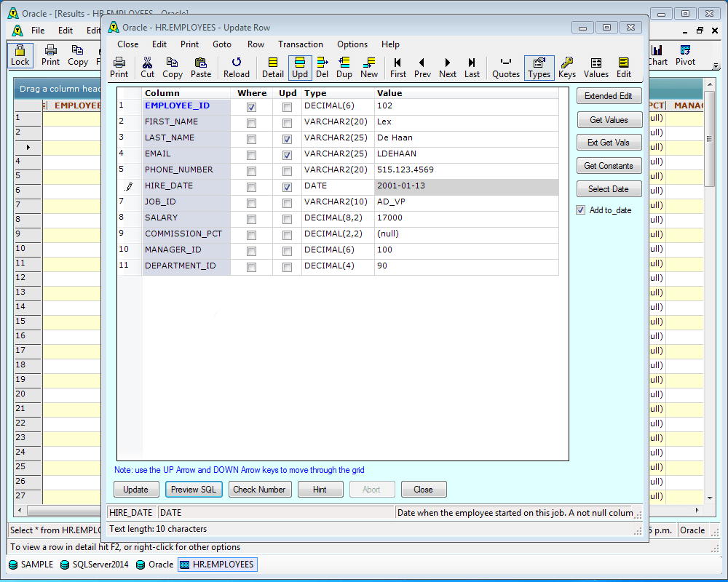Check the Where box for JOB_ID

(251, 203)
